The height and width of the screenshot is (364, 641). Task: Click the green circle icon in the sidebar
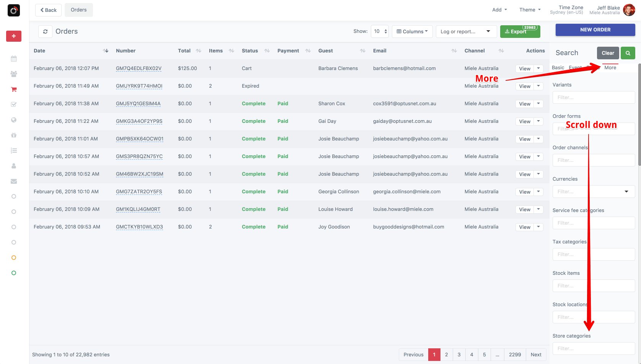tap(14, 273)
